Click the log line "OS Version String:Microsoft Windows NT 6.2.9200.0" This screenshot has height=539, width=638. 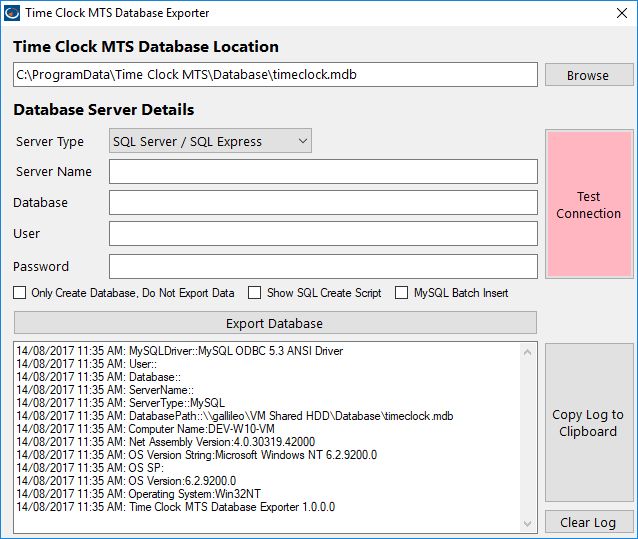point(197,455)
